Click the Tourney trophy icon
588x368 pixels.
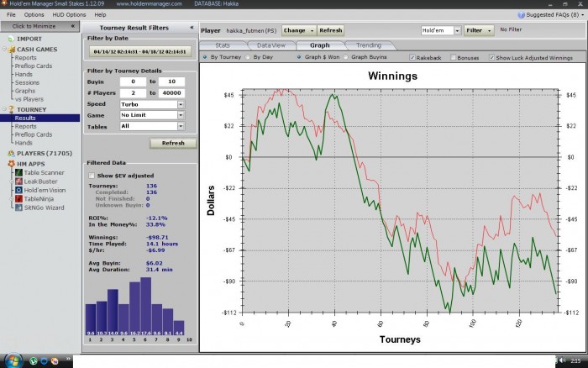coord(11,109)
